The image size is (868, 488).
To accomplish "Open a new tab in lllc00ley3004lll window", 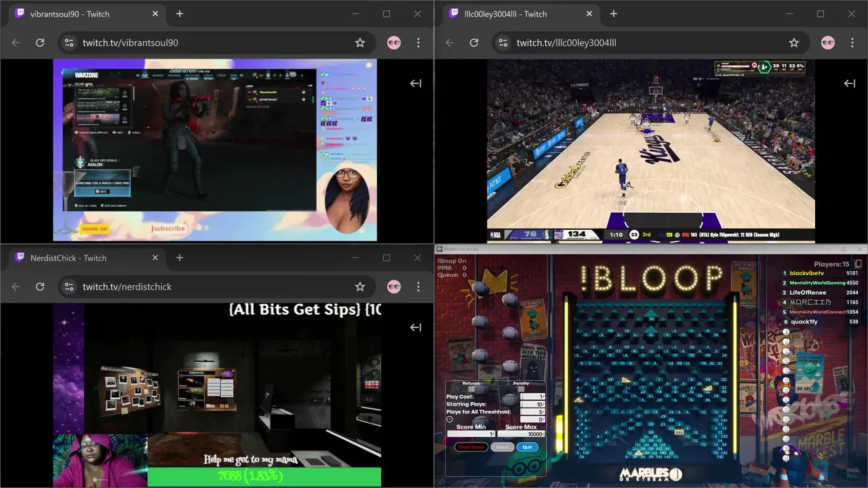I will 614,14.
